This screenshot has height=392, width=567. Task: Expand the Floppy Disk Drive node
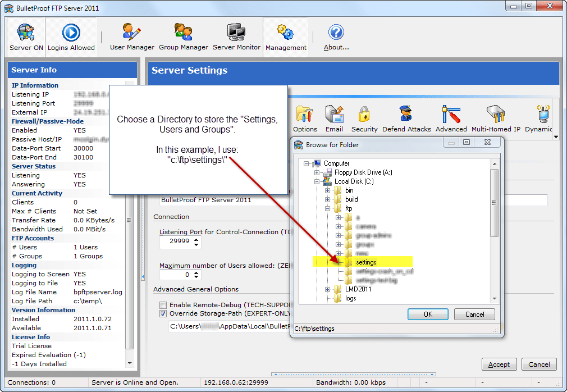(317, 173)
